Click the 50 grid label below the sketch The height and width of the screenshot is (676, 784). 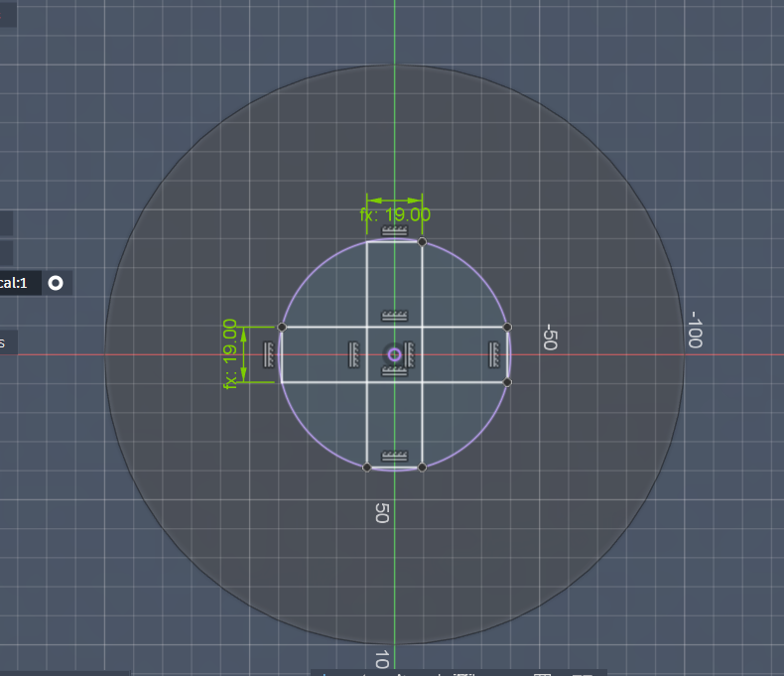click(x=382, y=513)
